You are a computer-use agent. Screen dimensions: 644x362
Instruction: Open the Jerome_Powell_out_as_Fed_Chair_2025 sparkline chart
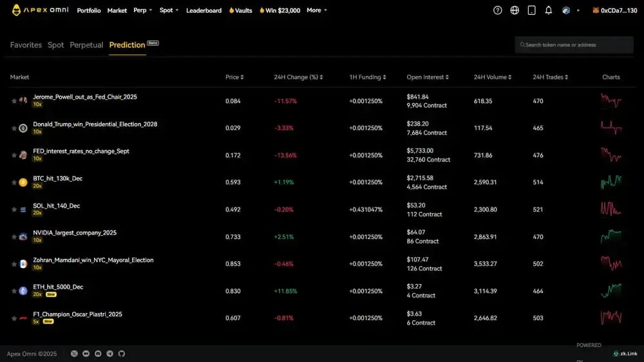click(611, 100)
